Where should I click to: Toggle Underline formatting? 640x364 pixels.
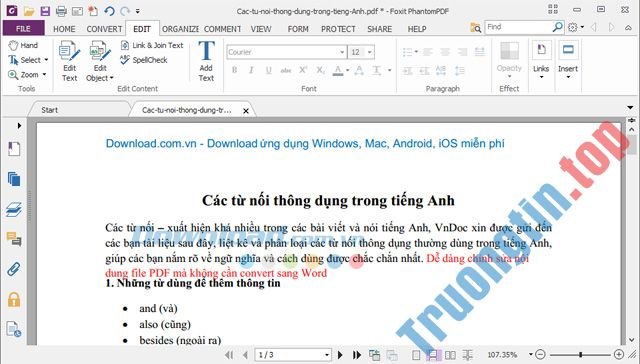pos(269,70)
